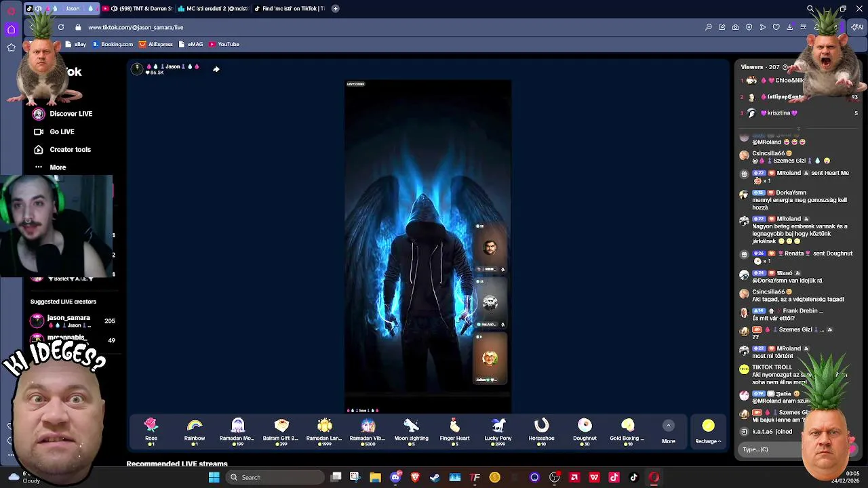The height and width of the screenshot is (488, 868).
Task: Send the Gold Boxing gift
Action: [628, 430]
